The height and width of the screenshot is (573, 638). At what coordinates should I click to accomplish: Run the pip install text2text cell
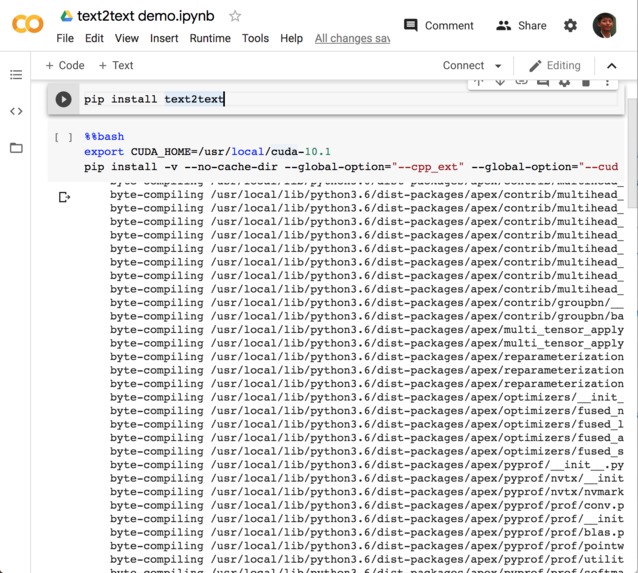coord(63,99)
